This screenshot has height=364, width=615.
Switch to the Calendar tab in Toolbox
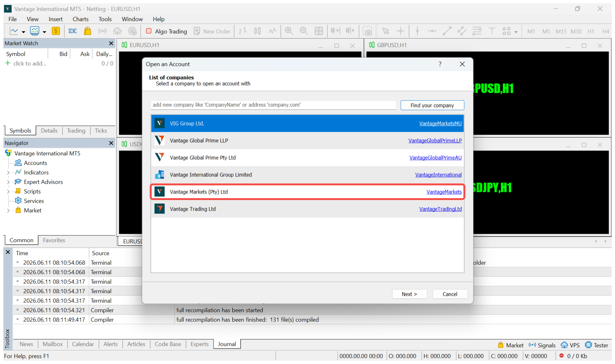[83, 344]
